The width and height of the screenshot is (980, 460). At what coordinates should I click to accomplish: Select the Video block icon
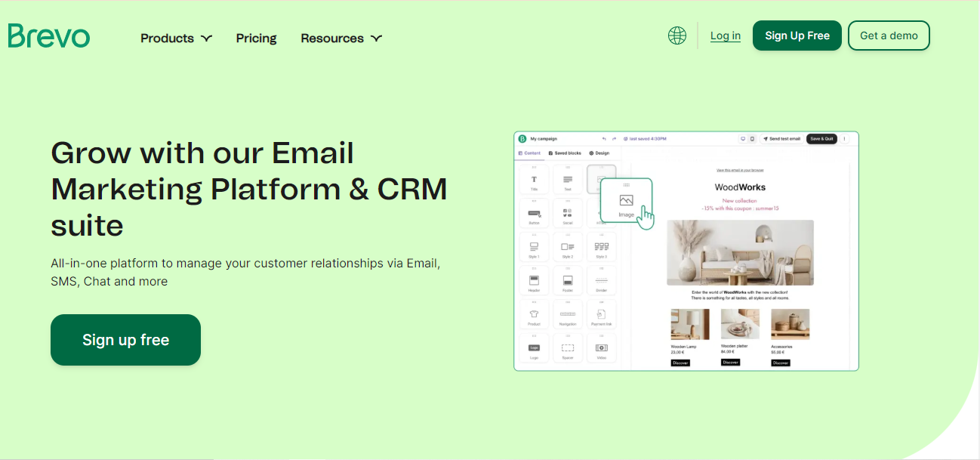tap(602, 347)
